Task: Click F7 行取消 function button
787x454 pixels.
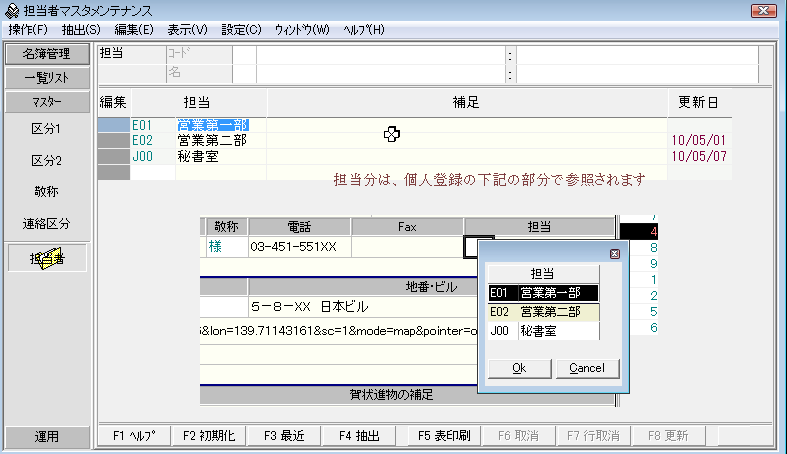Action: pyautogui.click(x=593, y=436)
